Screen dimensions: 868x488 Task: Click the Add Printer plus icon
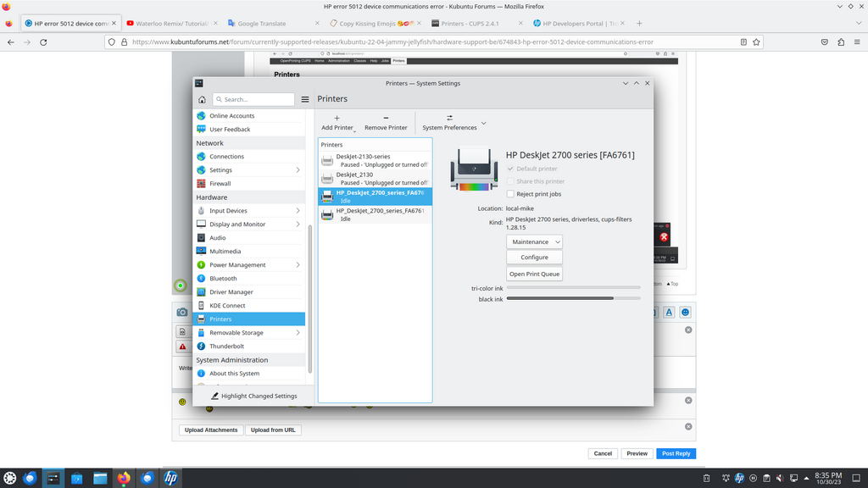[x=337, y=118]
